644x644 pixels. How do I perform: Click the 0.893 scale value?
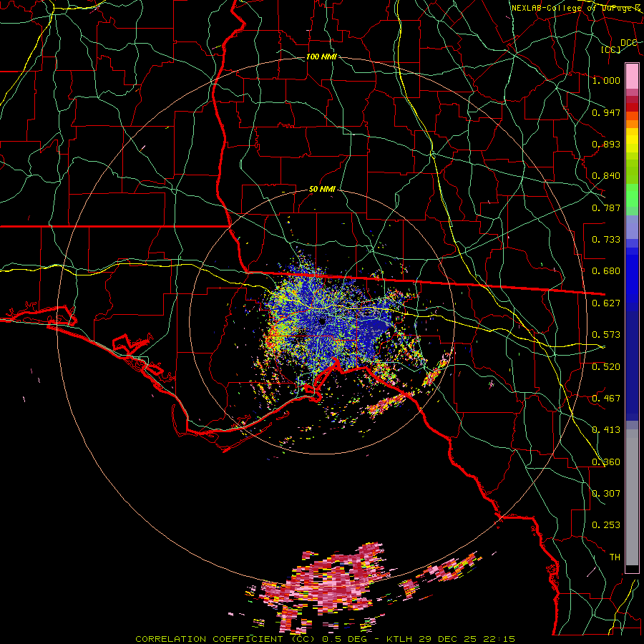pyautogui.click(x=606, y=144)
